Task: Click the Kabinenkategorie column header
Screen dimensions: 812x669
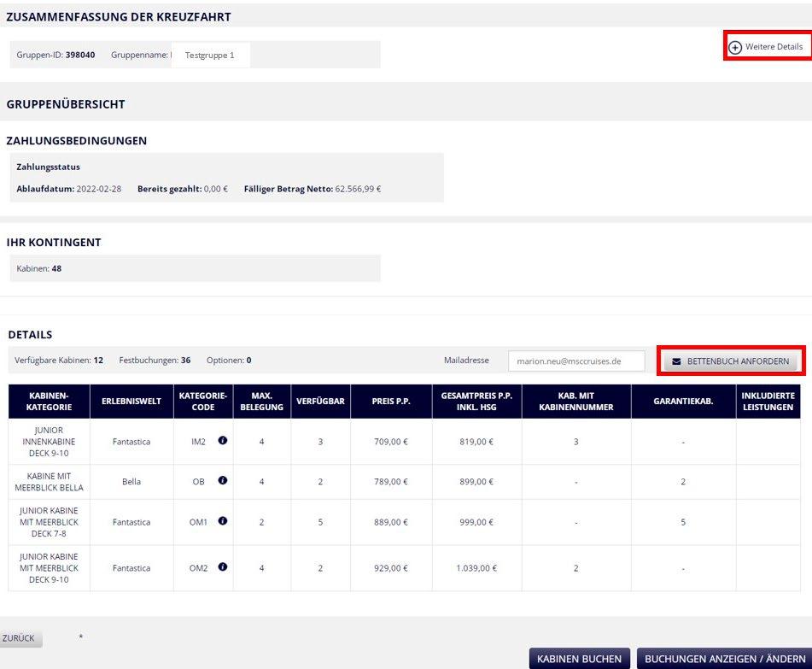Action: coord(49,401)
